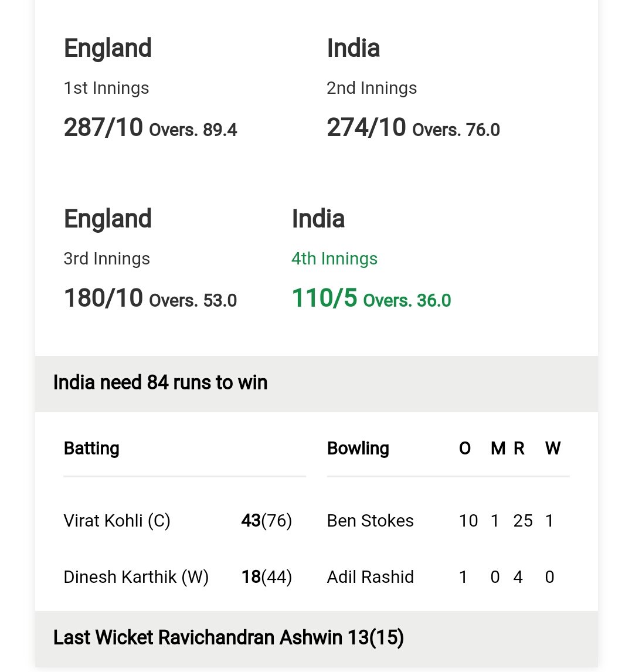Viewport: 632px width, 672px height.
Task: Open Ben Stokes bowler entry
Action: (x=370, y=521)
